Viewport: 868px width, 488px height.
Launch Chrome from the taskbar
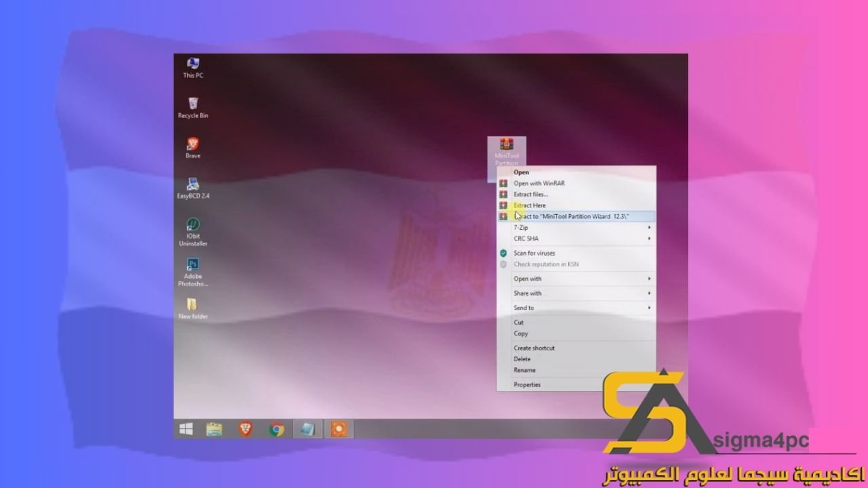276,429
